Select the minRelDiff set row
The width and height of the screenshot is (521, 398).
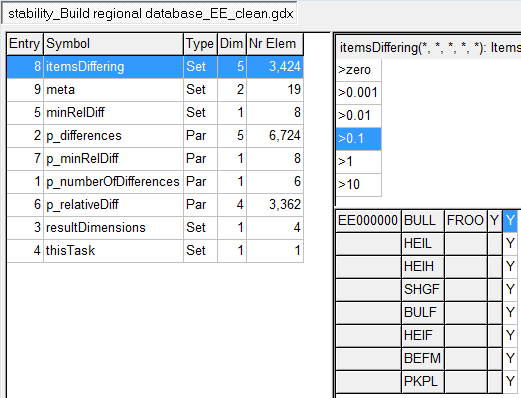(155, 113)
